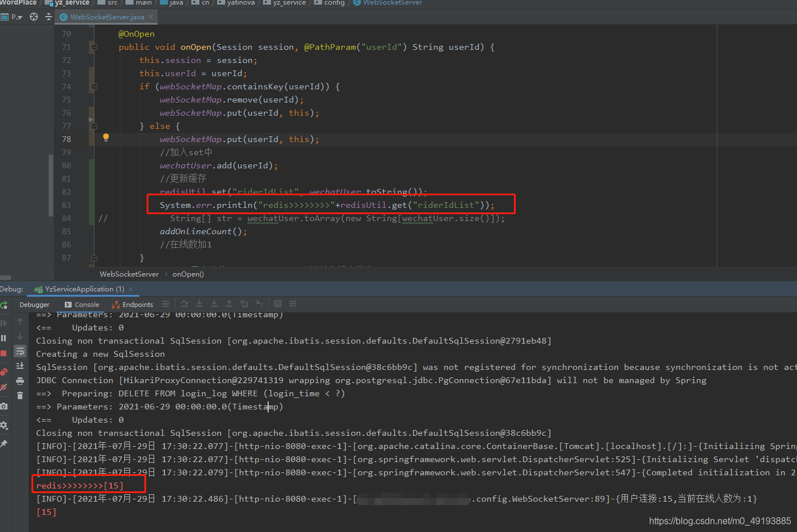Click the debug layout menu icon
Image resolution: width=797 pixels, height=532 pixels.
point(166,304)
